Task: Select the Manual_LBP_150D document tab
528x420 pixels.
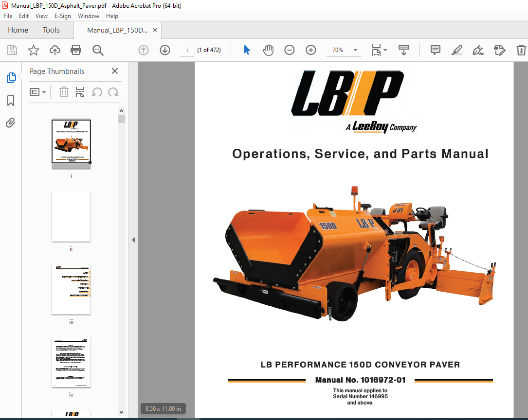Action: [x=117, y=30]
